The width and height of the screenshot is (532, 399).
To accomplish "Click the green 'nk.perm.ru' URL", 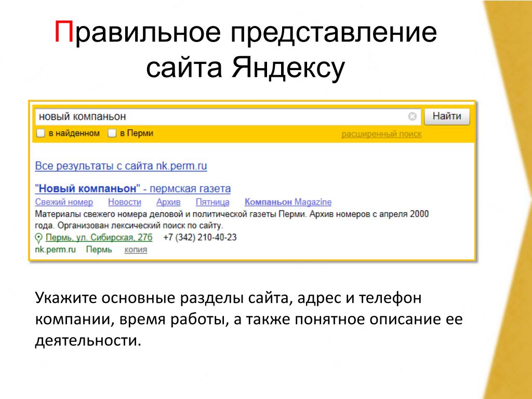I will [x=55, y=250].
